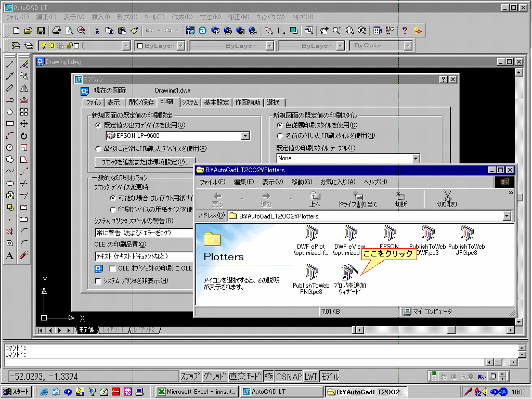Expand the Explorer toolbar overflow chevron
Screen dimensions: 532x399
(511, 192)
